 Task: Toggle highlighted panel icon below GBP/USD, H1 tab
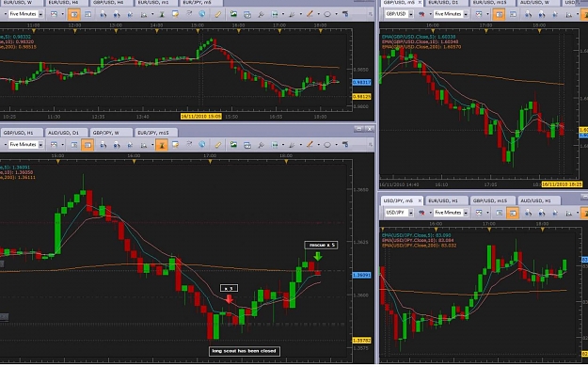tap(87, 145)
